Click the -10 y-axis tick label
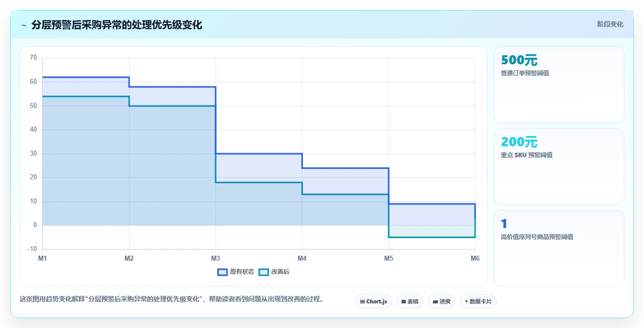Image resolution: width=644 pixels, height=328 pixels. pos(33,249)
